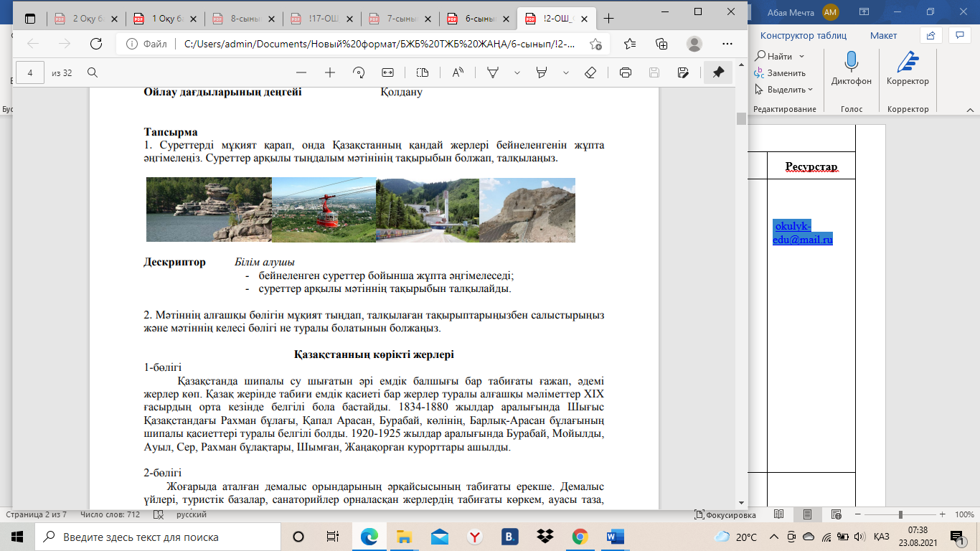Expand the Highlight tool options arrow
Image resolution: width=980 pixels, height=551 pixels.
(566, 72)
